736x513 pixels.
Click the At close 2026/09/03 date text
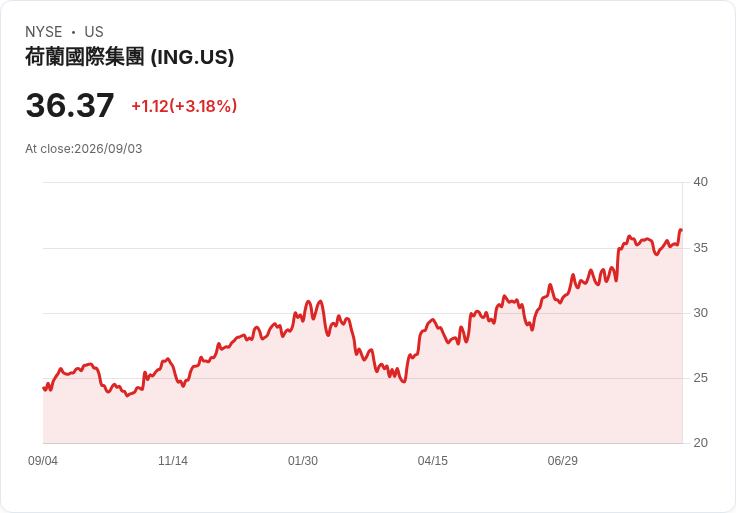(84, 149)
